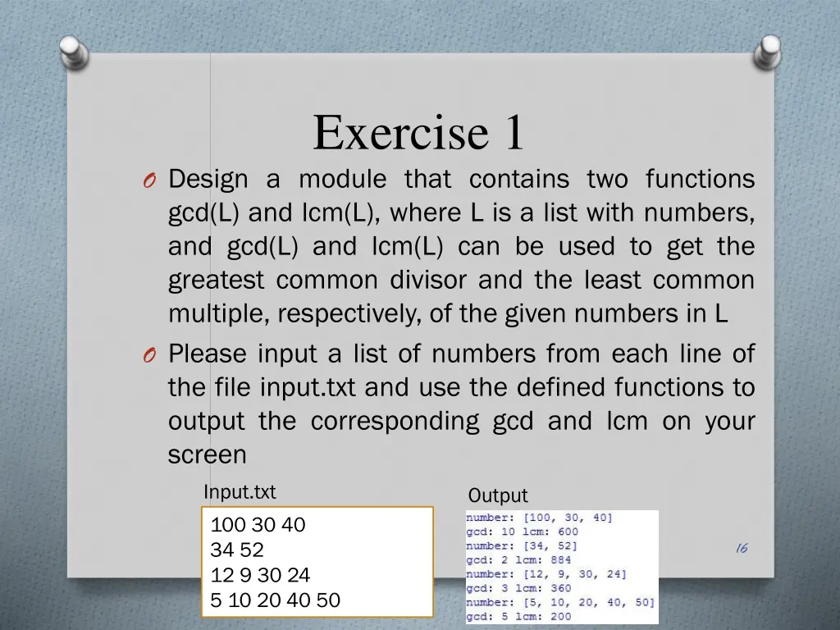The height and width of the screenshot is (630, 840).
Task: Click the bullet before 'Please input a list'
Action: point(149,354)
